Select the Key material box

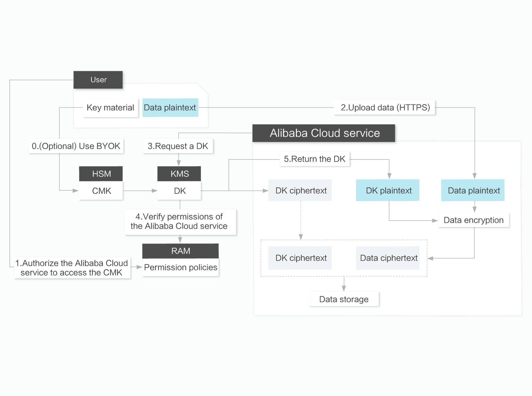pyautogui.click(x=110, y=108)
